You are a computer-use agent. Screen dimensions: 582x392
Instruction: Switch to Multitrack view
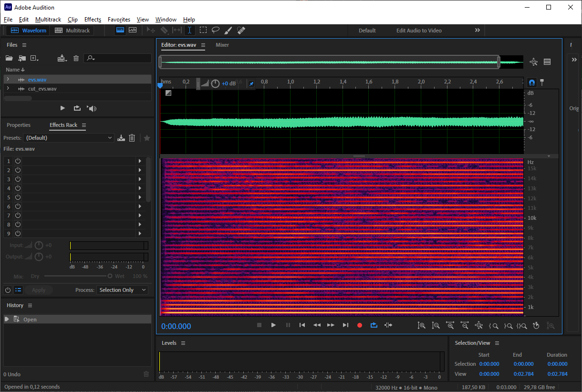click(73, 31)
